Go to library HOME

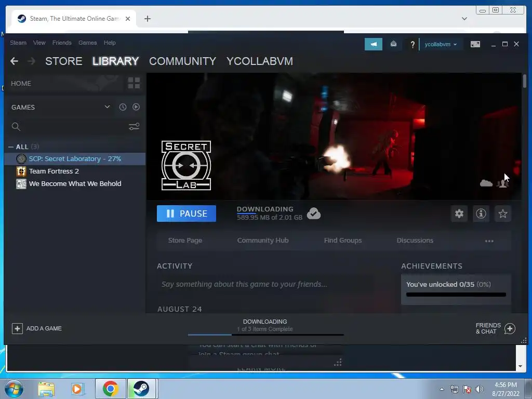21,84
